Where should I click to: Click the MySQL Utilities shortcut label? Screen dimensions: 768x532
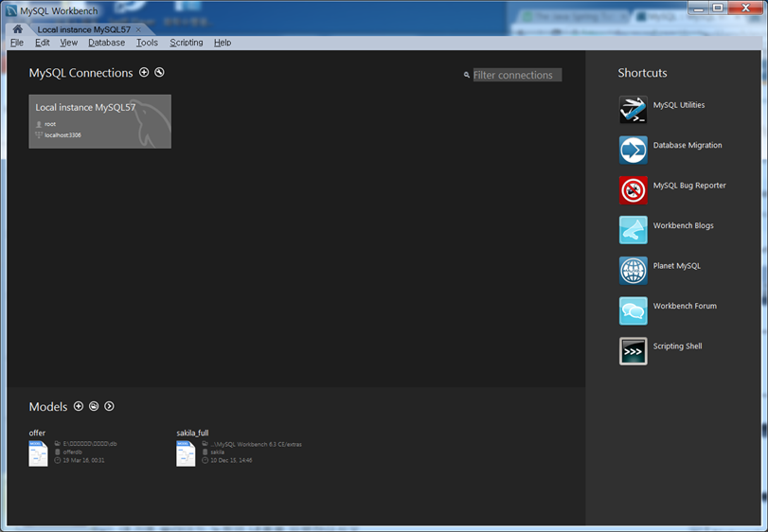point(679,105)
